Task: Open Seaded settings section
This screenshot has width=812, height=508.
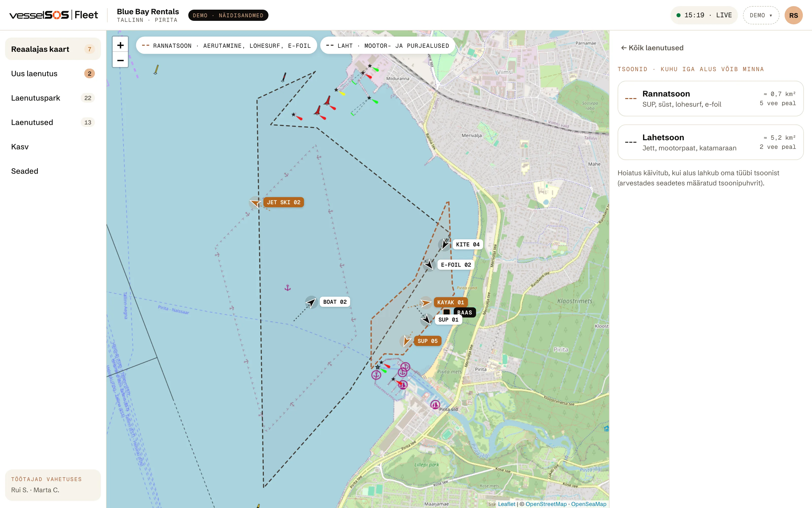Action: tap(53, 171)
